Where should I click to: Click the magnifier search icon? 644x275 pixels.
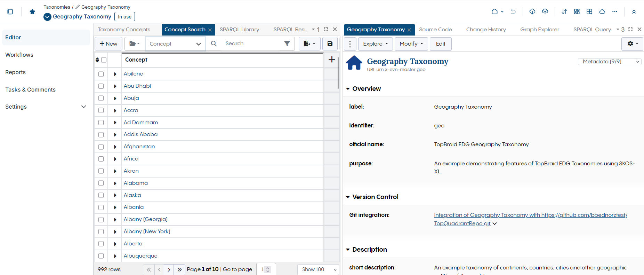tap(214, 44)
